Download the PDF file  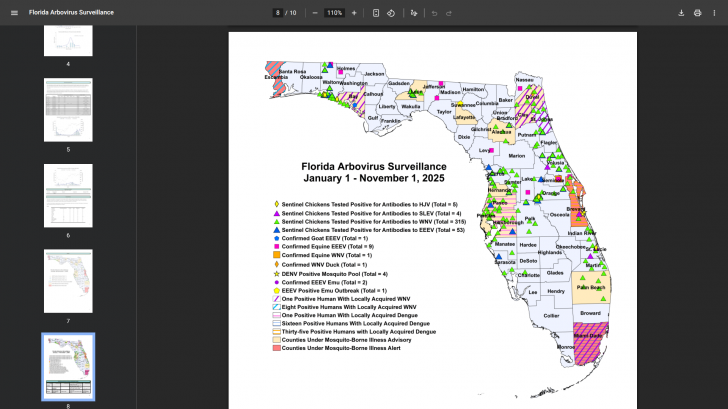(x=681, y=13)
